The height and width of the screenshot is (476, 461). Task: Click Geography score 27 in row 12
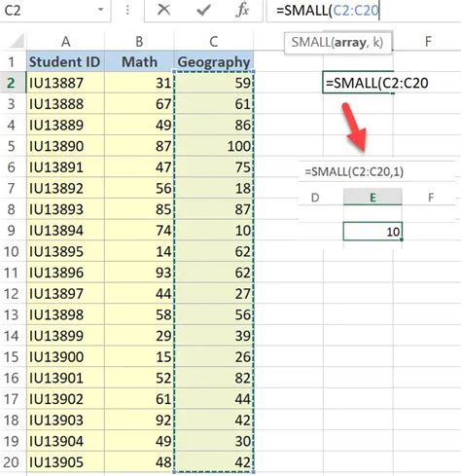[214, 294]
